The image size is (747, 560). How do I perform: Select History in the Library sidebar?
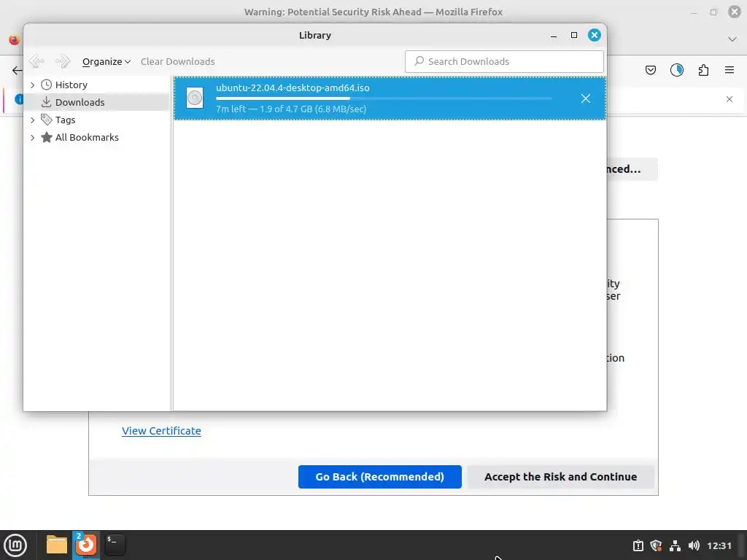click(x=71, y=85)
